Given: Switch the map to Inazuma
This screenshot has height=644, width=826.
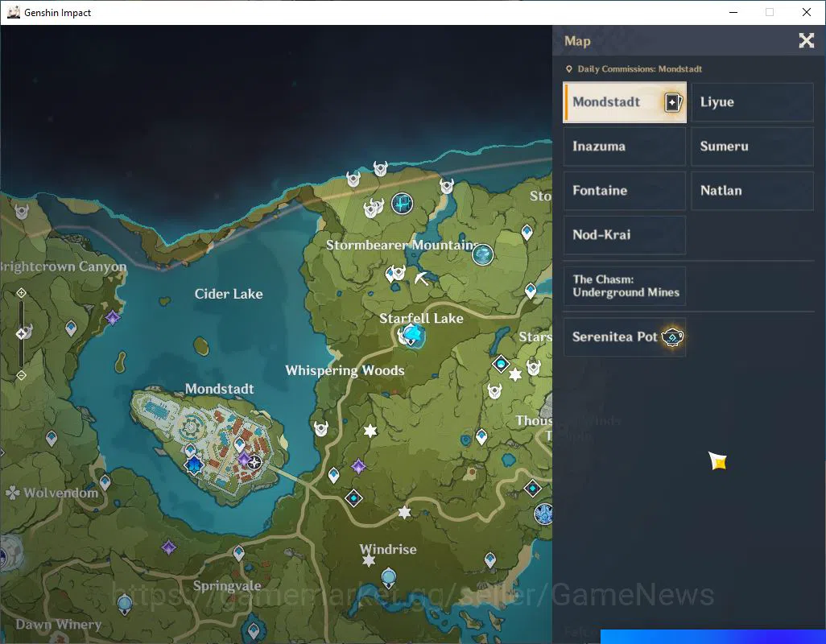Looking at the screenshot, I should [x=625, y=147].
